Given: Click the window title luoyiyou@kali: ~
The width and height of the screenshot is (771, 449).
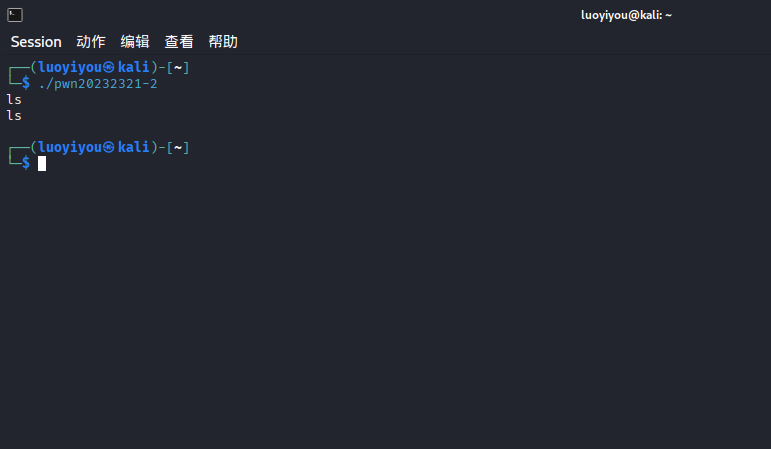Looking at the screenshot, I should click(626, 15).
